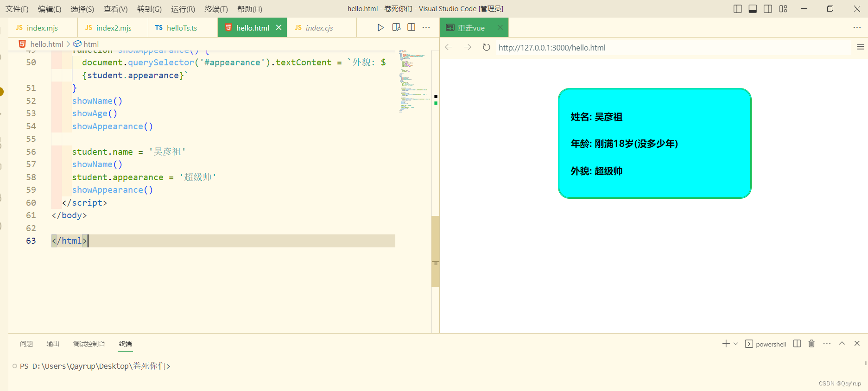The height and width of the screenshot is (391, 868).
Task: Click the showAge() call on line 53
Action: (95, 113)
